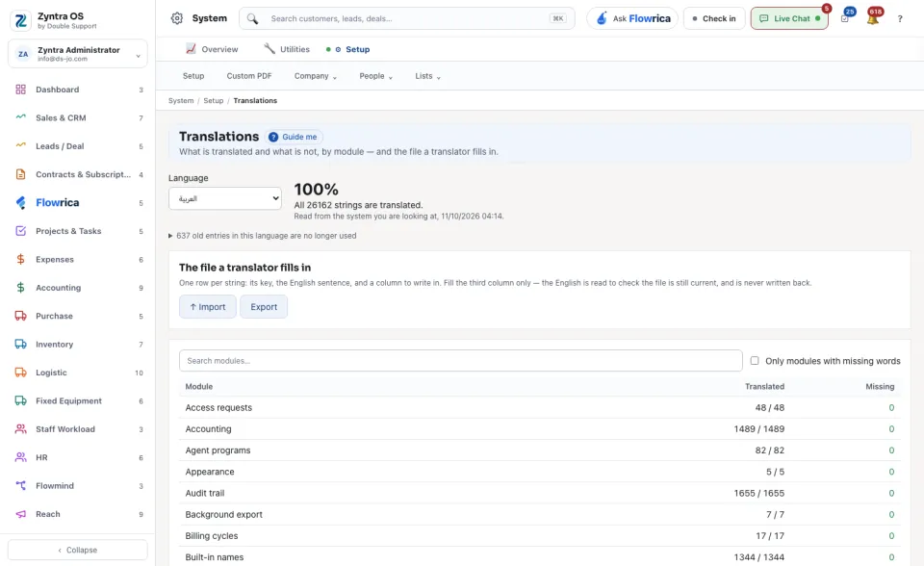Switch to the Utilities tab
The width and height of the screenshot is (924, 566).
click(287, 49)
